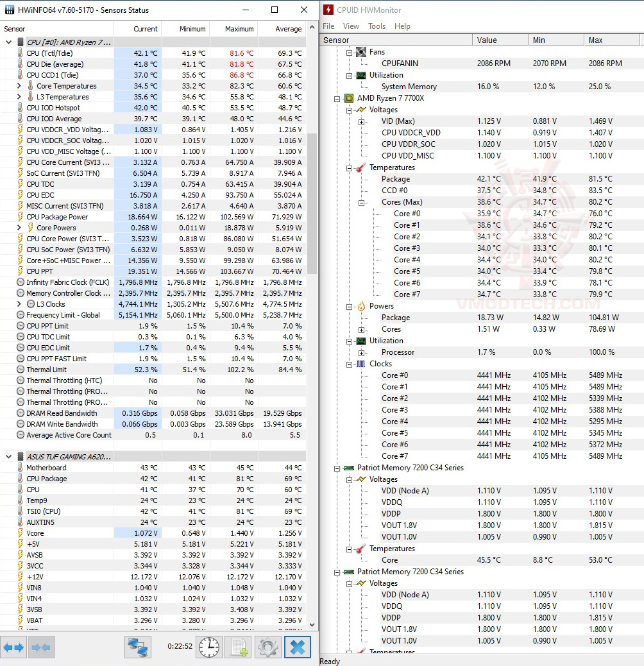This screenshot has width=644, height=666.
Task: Click the Max column header in HWMonitor
Action: 612,40
